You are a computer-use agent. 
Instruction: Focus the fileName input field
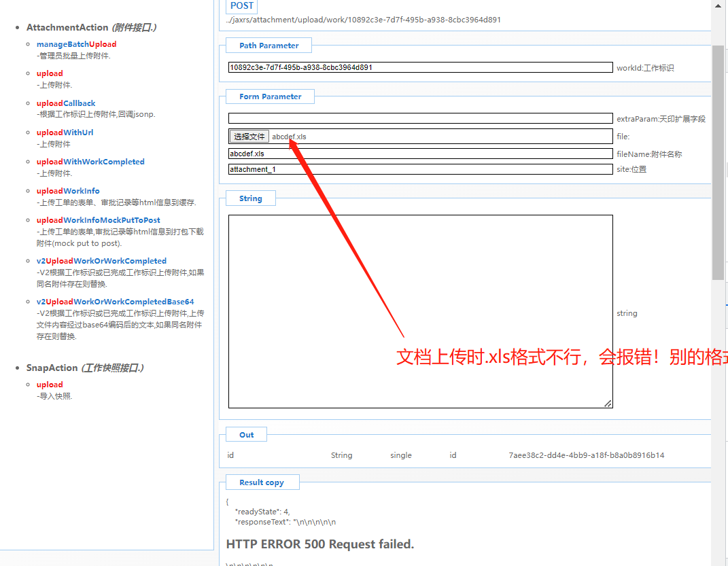420,154
